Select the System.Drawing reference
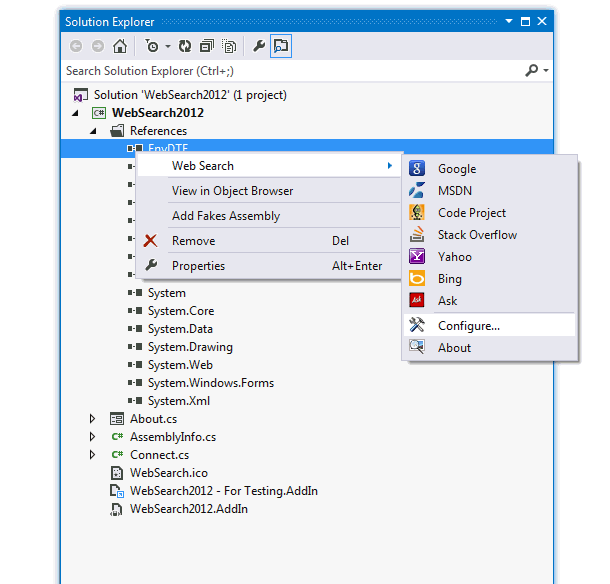The image size is (610, 584). (190, 347)
